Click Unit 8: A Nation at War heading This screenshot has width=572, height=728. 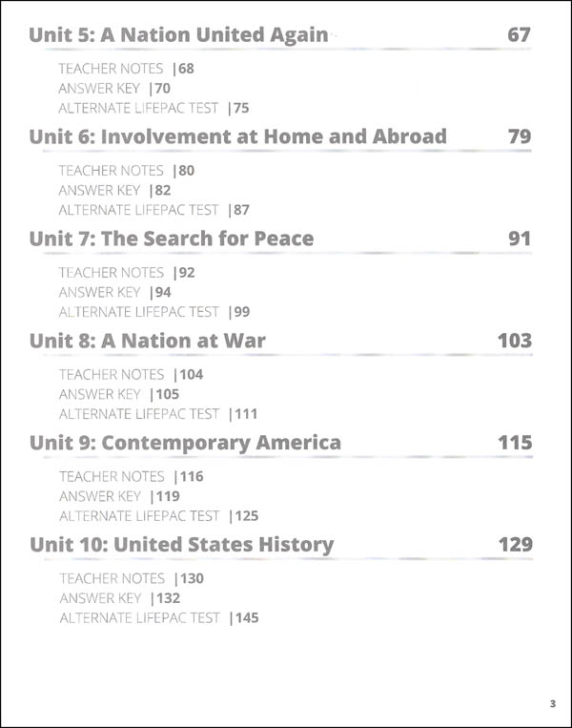pyautogui.click(x=148, y=342)
